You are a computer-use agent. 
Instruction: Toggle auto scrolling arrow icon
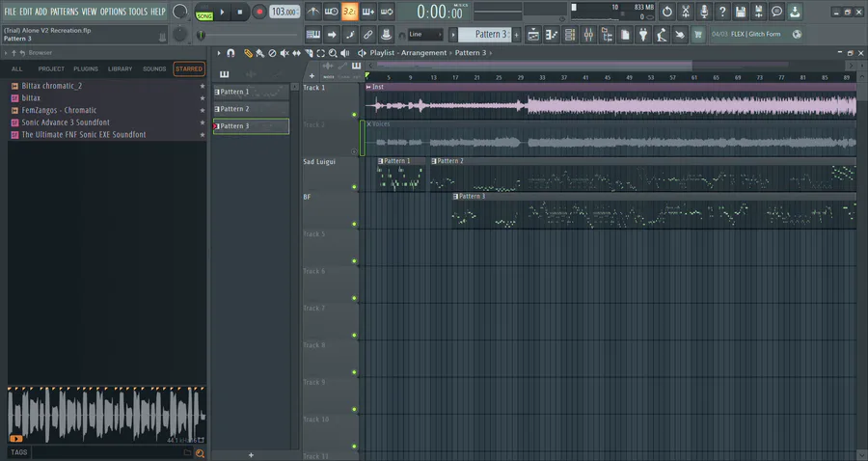click(332, 35)
